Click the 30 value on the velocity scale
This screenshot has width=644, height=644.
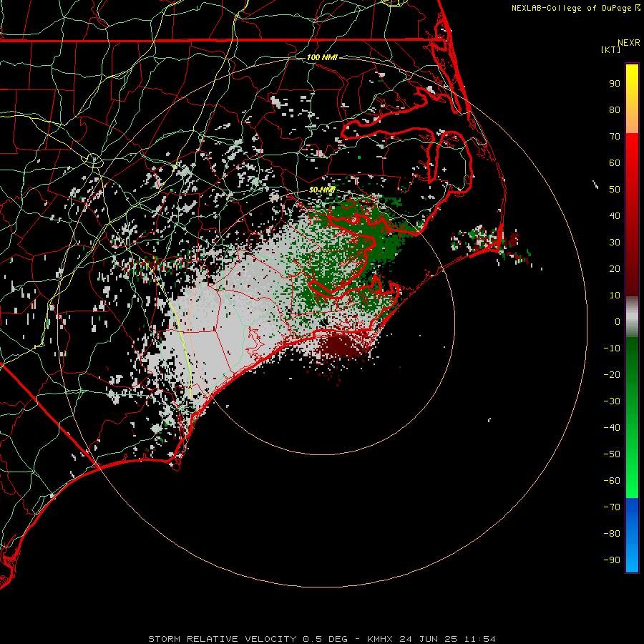click(x=615, y=243)
